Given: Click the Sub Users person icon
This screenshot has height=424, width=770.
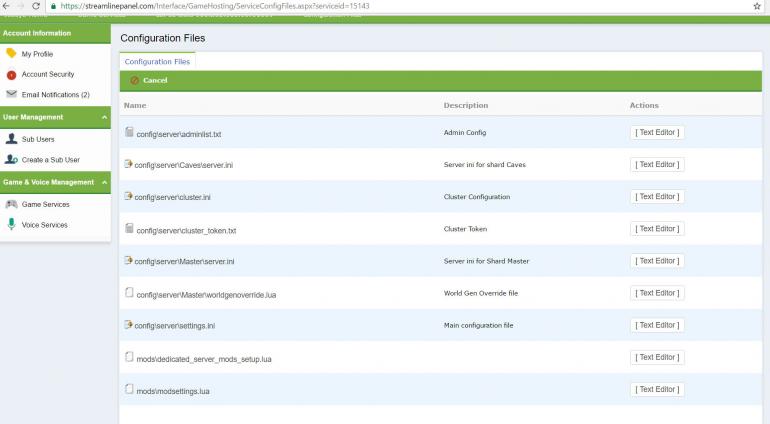Looking at the screenshot, I should point(11,139).
